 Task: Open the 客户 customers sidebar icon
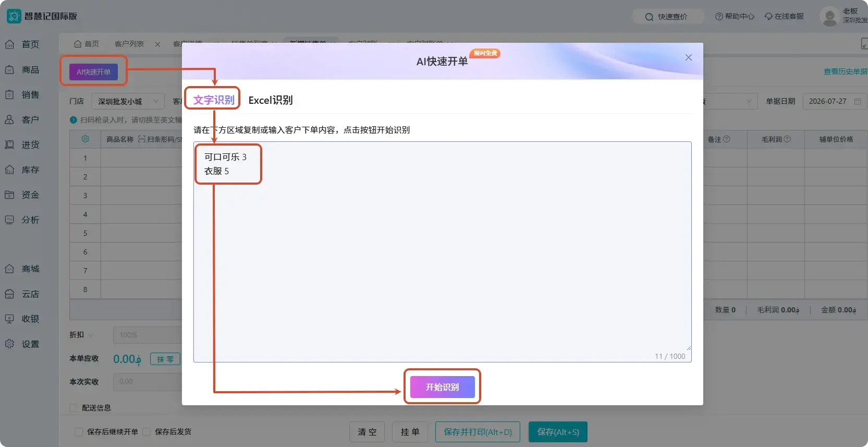(9, 119)
